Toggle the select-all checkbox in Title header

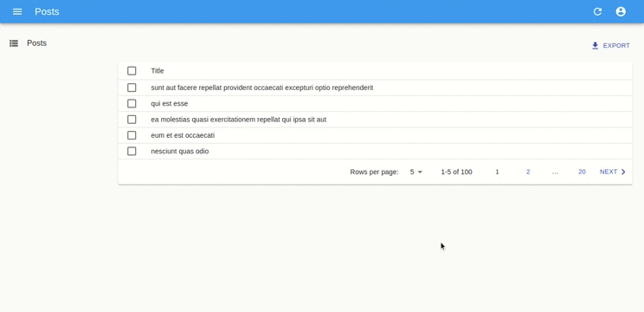(132, 71)
